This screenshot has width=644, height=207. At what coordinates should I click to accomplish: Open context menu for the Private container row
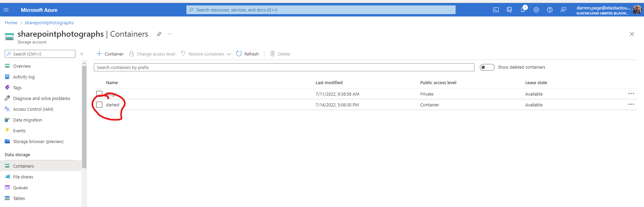coord(631,94)
